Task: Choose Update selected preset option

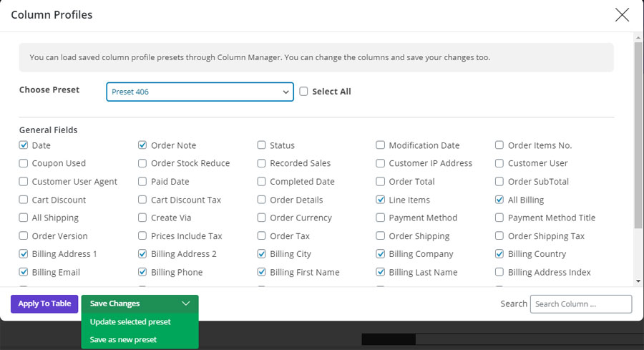Action: (x=130, y=322)
